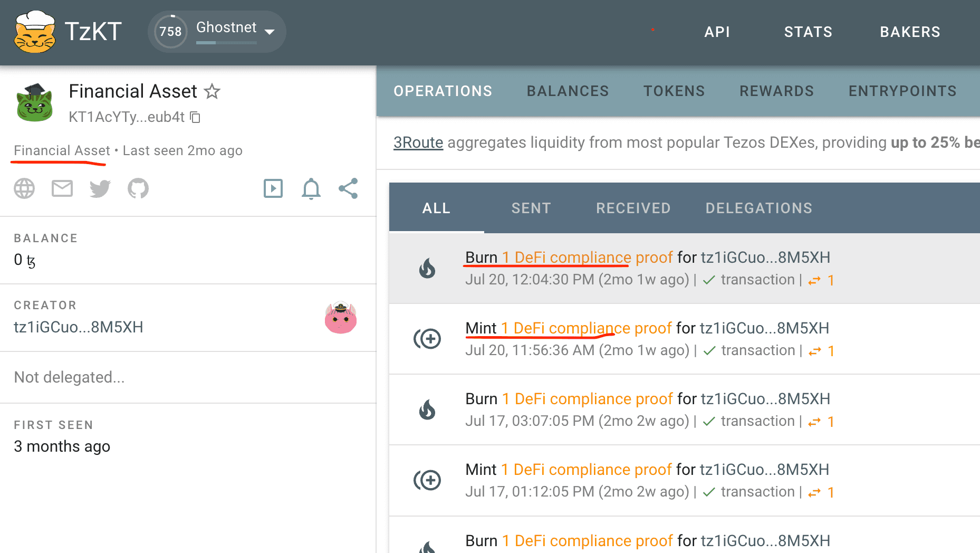This screenshot has height=553, width=980.
Task: Click the mint icon for Jul 17
Action: coord(427,480)
